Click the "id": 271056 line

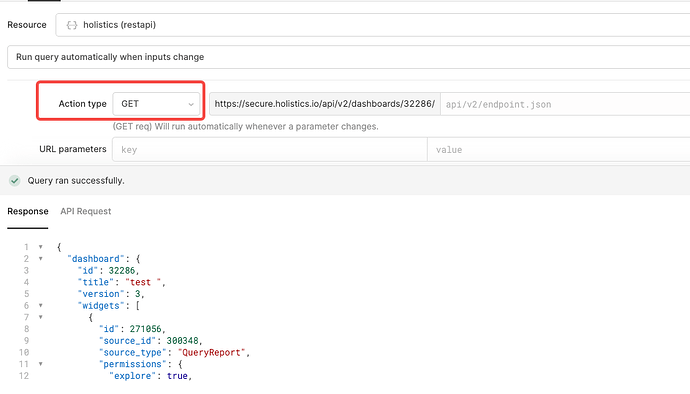click(x=132, y=329)
